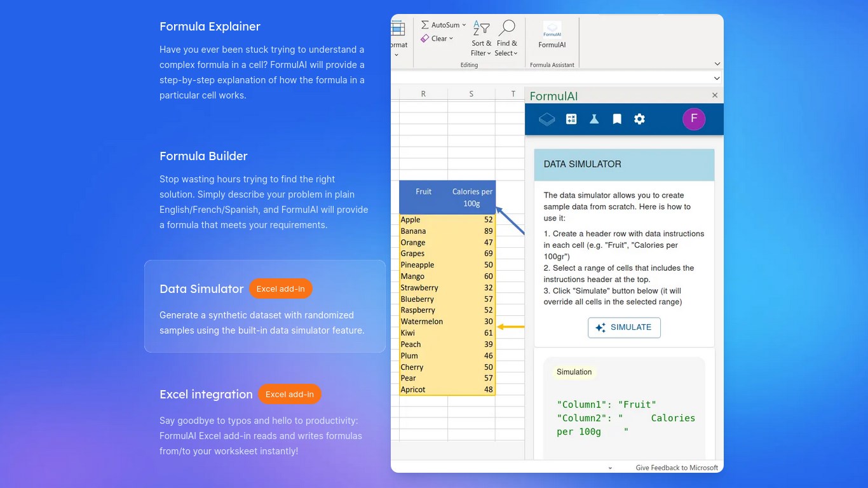868x488 pixels.
Task: Select the cell with value 48
Action: pyautogui.click(x=471, y=390)
